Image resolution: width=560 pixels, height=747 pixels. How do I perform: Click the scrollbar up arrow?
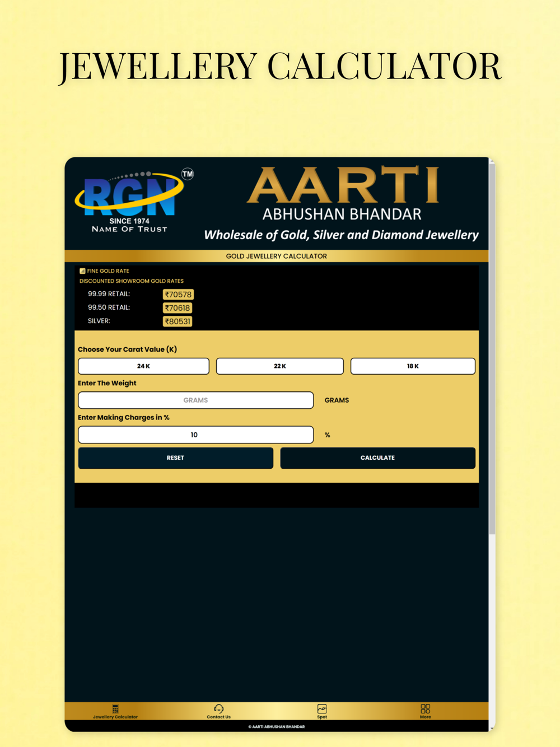(x=492, y=161)
